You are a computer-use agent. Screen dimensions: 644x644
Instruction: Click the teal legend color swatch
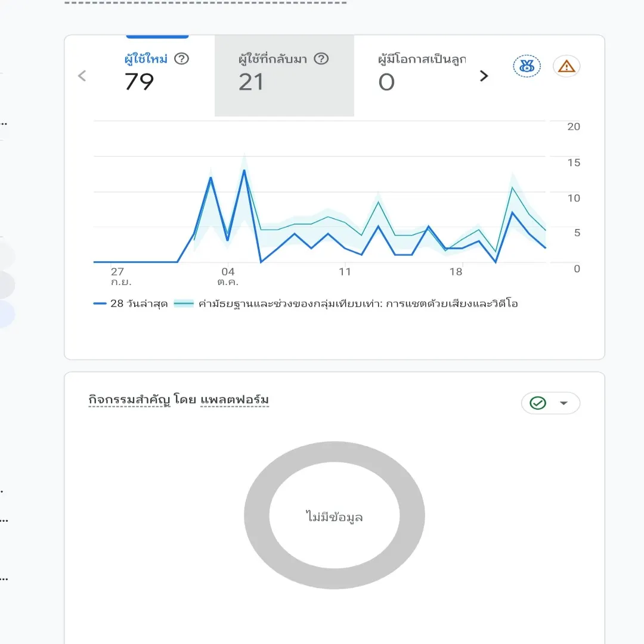(x=184, y=304)
